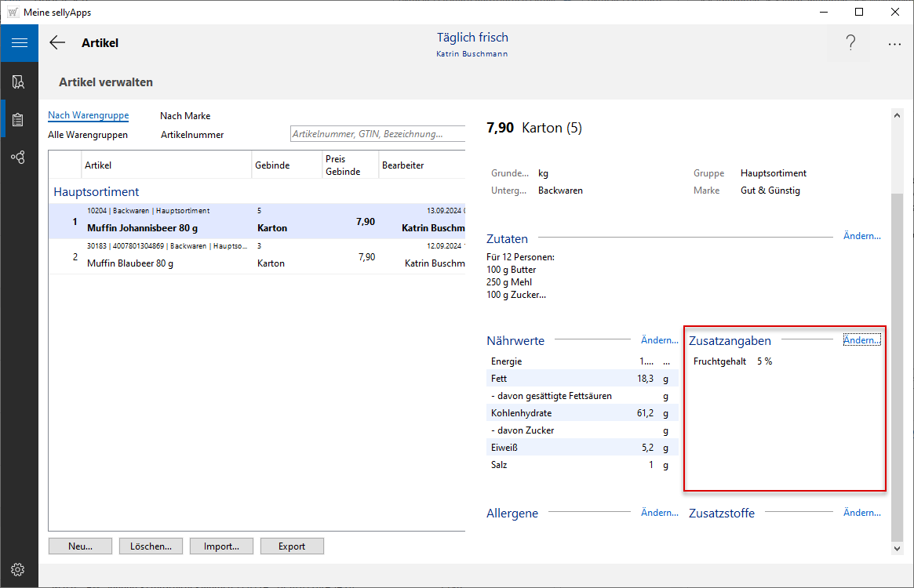Go back using the left arrow
This screenshot has height=588, width=914.
[x=57, y=43]
